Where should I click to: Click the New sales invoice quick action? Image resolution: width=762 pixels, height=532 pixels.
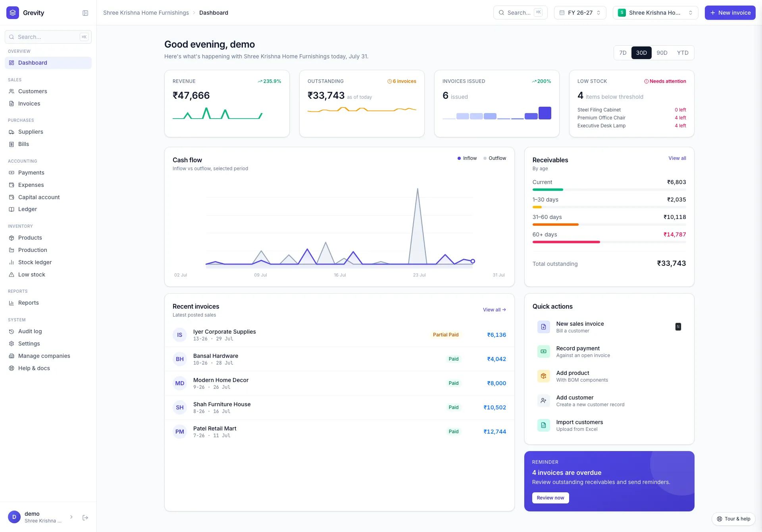point(609,327)
